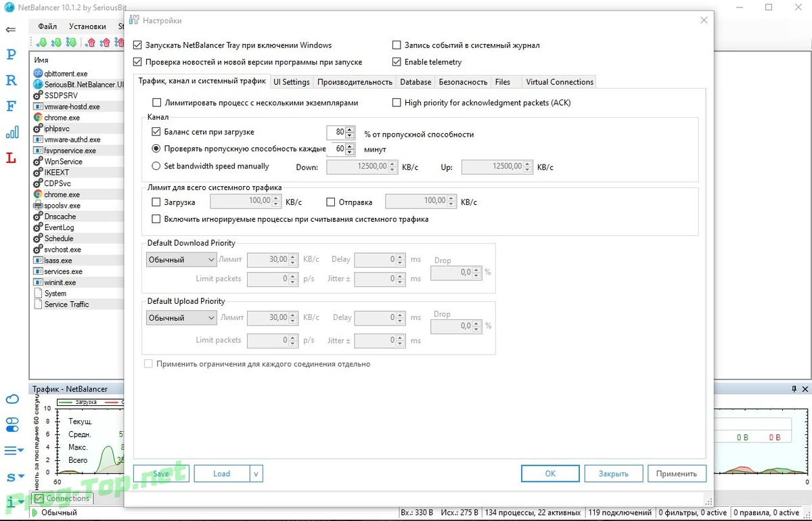Click the Имя column header
The image size is (812, 521).
41,60
